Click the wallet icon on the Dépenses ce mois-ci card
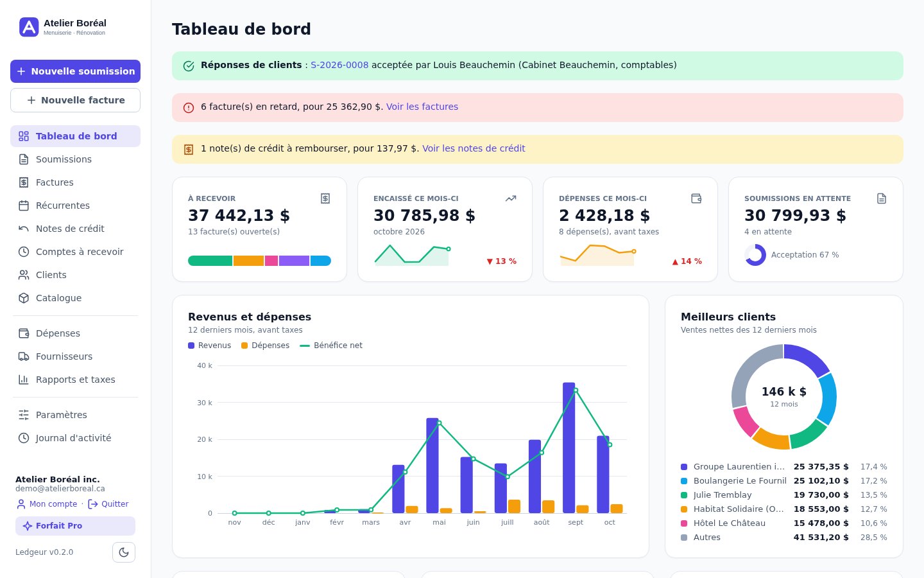 point(696,198)
